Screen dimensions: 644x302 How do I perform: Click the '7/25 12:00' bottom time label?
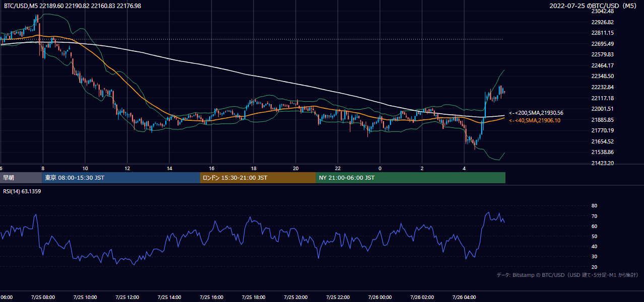(127, 297)
